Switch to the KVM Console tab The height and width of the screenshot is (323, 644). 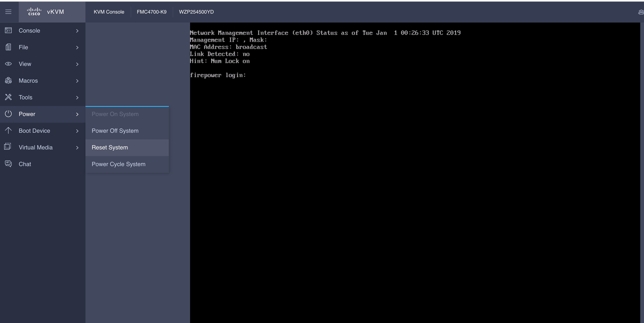point(109,12)
